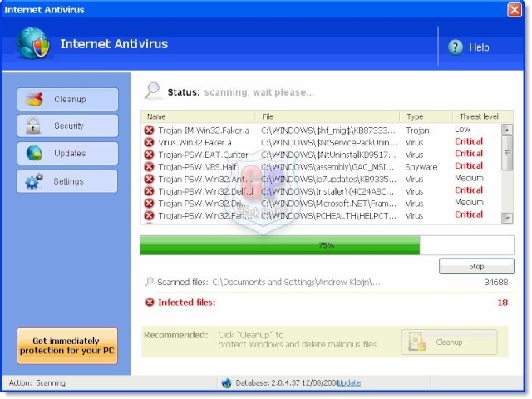The height and width of the screenshot is (399, 532).
Task: Click the red X icon for Trojan-PSW.Win32.Delf.d
Action: point(149,191)
